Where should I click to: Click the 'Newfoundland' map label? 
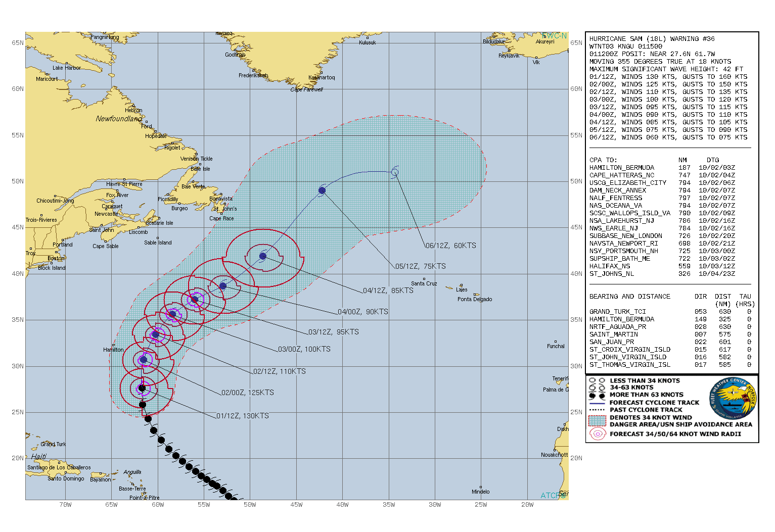(x=119, y=119)
